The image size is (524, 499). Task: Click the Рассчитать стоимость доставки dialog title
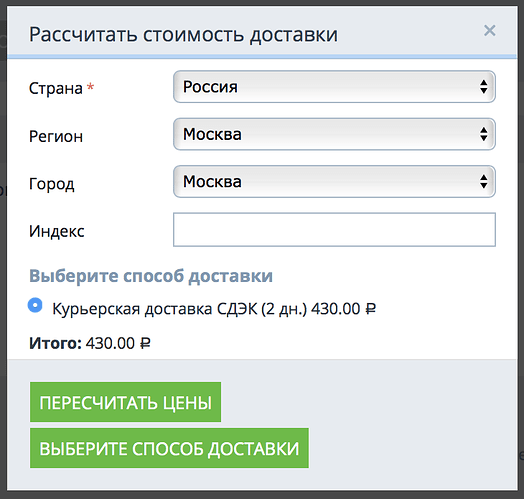(x=183, y=34)
